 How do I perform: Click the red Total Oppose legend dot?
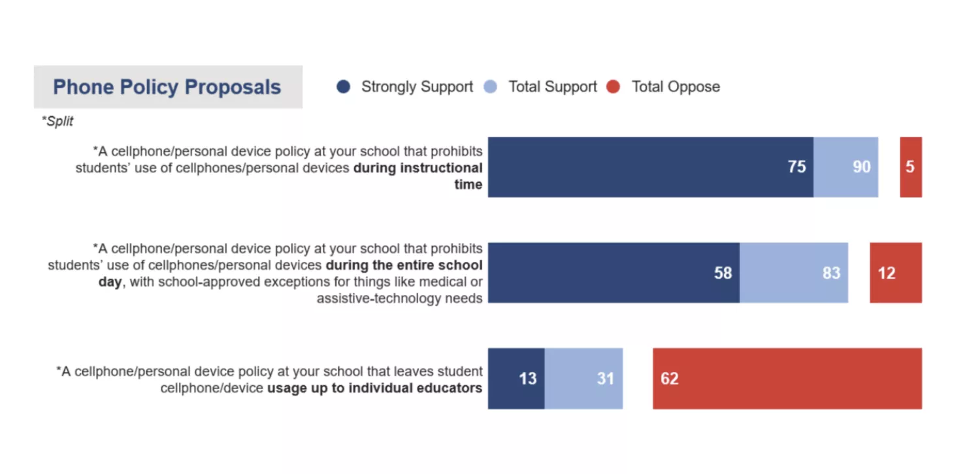[x=613, y=87]
